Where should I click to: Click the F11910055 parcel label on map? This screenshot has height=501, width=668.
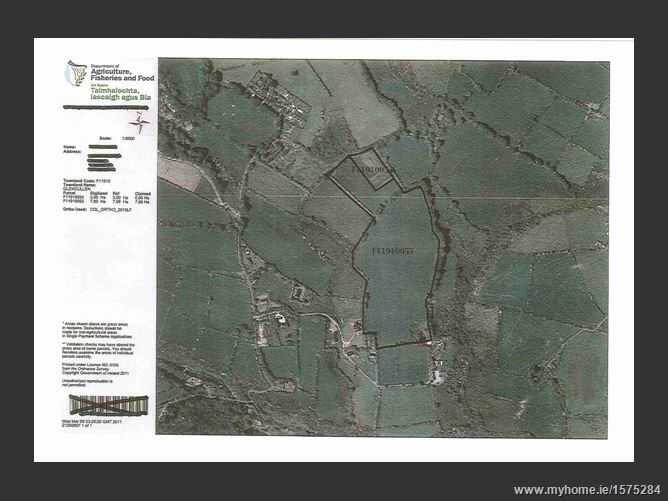click(392, 246)
